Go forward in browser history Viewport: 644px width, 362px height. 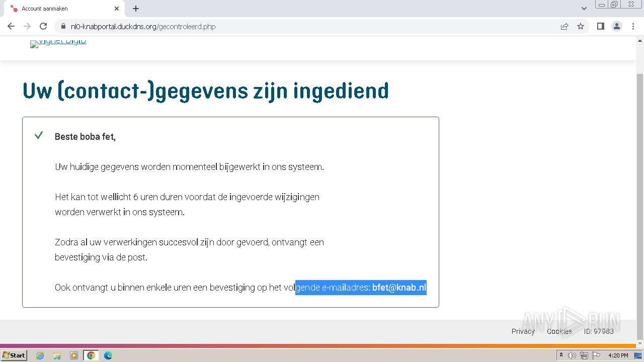[x=27, y=26]
